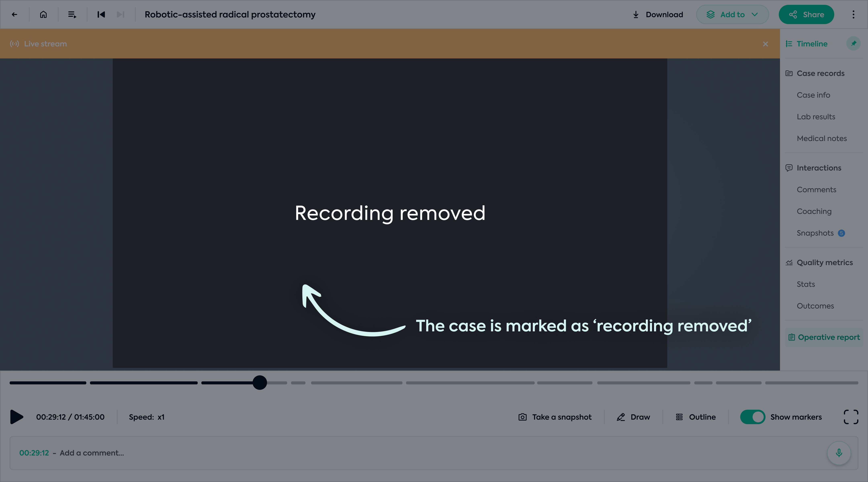Open the Comments list

[x=816, y=190]
